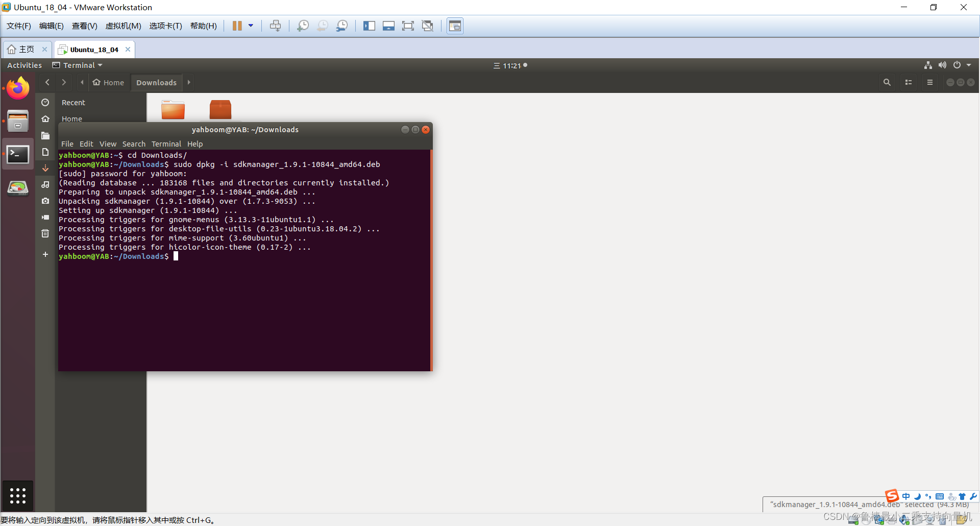Toggle the thumbnail bar view in VMware toolbar

pos(388,26)
